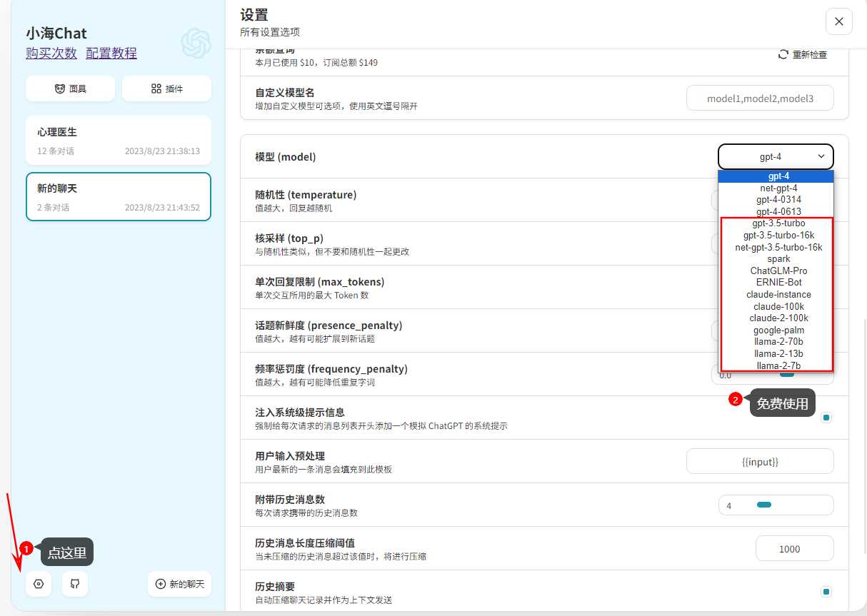
Task: Click the 随机性 (temperature) label
Action: point(306,195)
